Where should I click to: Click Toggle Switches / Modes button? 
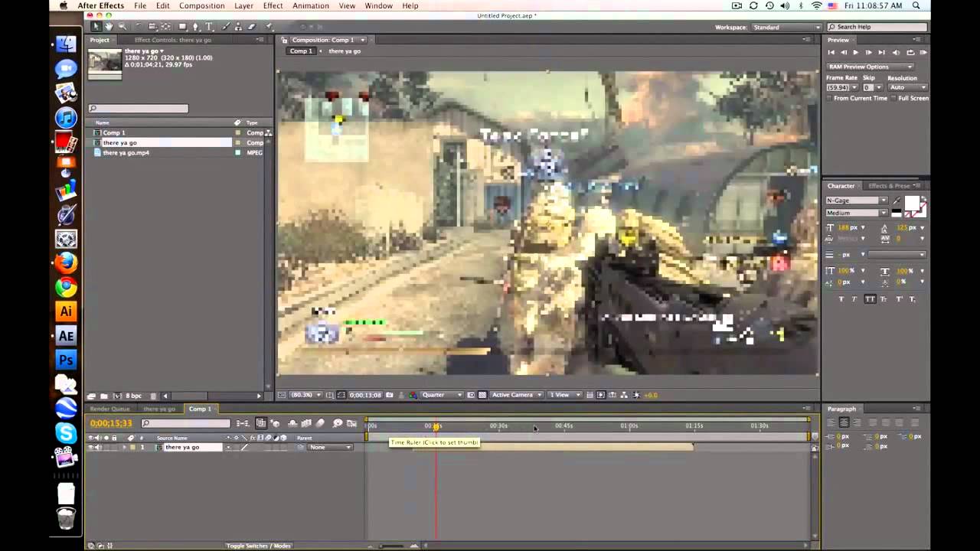pyautogui.click(x=258, y=546)
